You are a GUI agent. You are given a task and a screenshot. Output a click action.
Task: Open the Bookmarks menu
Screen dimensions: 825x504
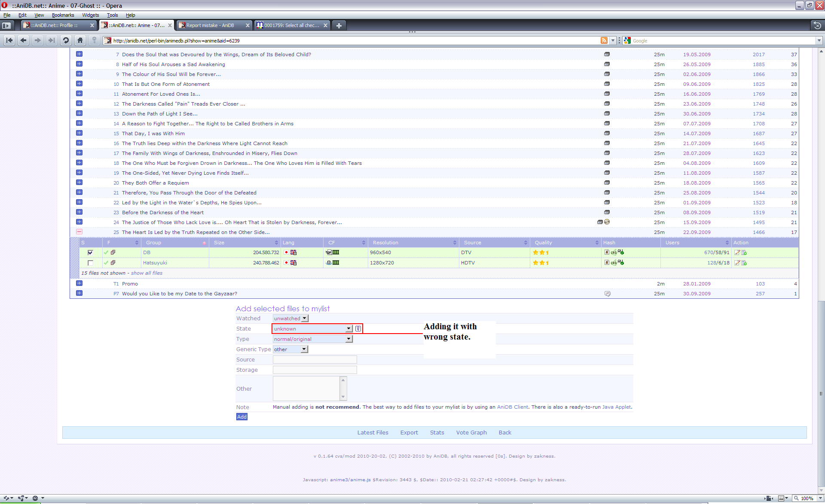tap(63, 15)
